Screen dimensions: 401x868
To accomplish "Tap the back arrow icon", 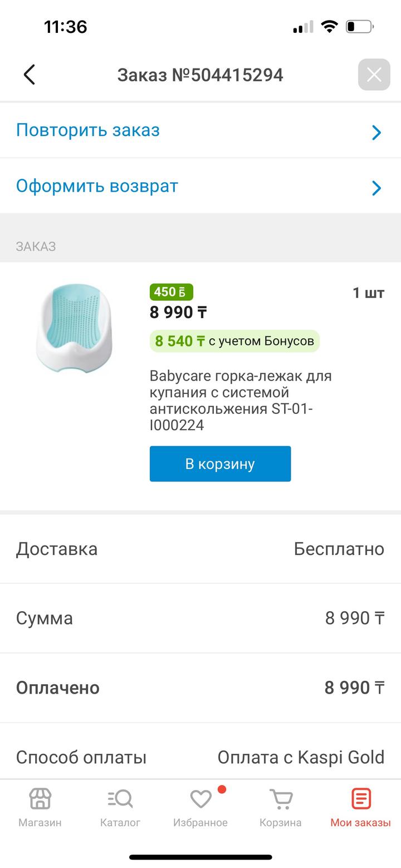I will click(30, 75).
